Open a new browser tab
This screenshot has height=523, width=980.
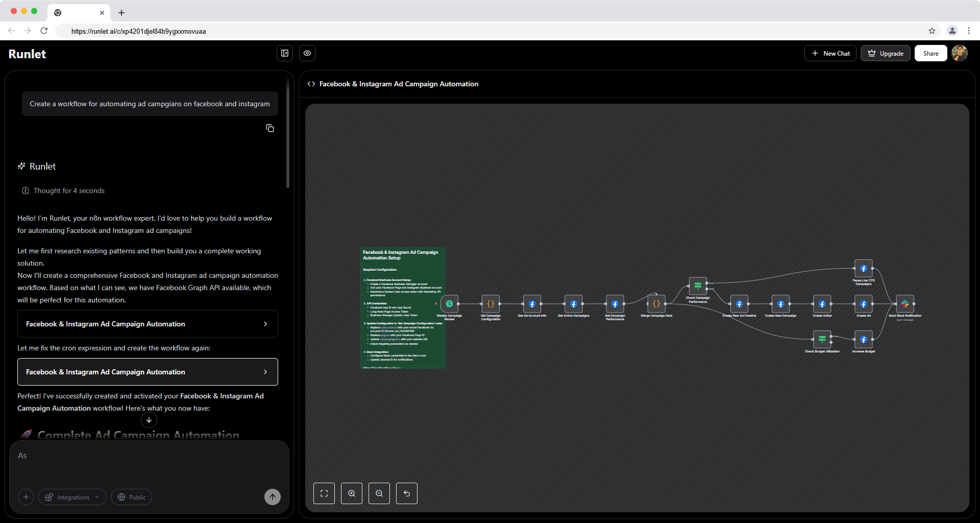click(x=121, y=13)
